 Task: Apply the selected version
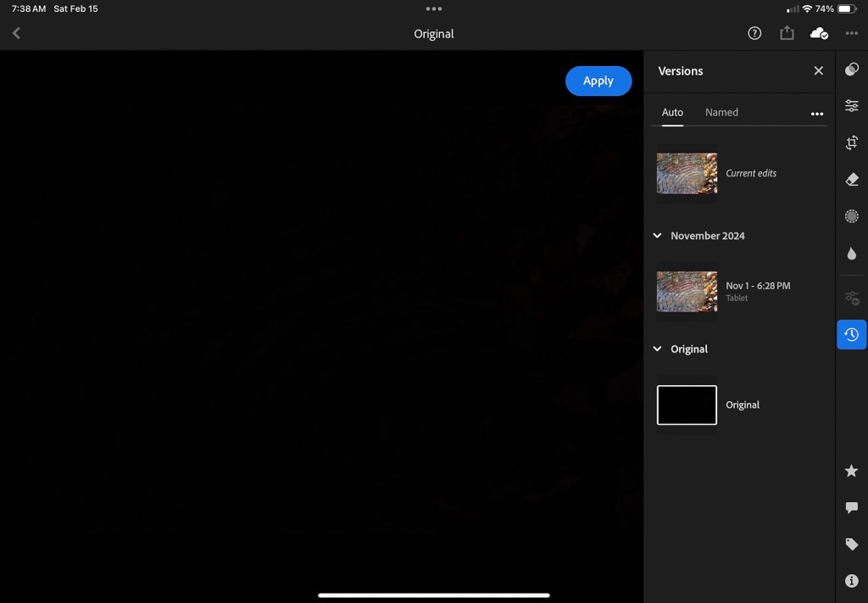598,81
